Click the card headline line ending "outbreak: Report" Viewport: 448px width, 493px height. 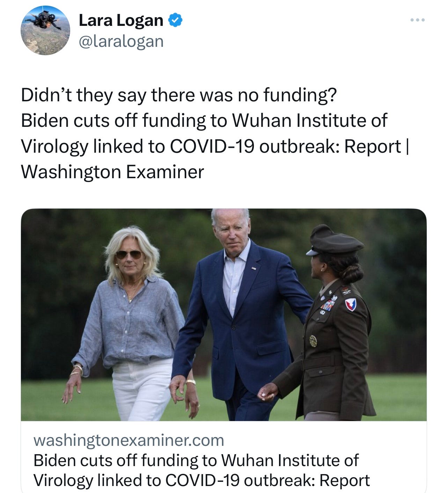coord(201,480)
